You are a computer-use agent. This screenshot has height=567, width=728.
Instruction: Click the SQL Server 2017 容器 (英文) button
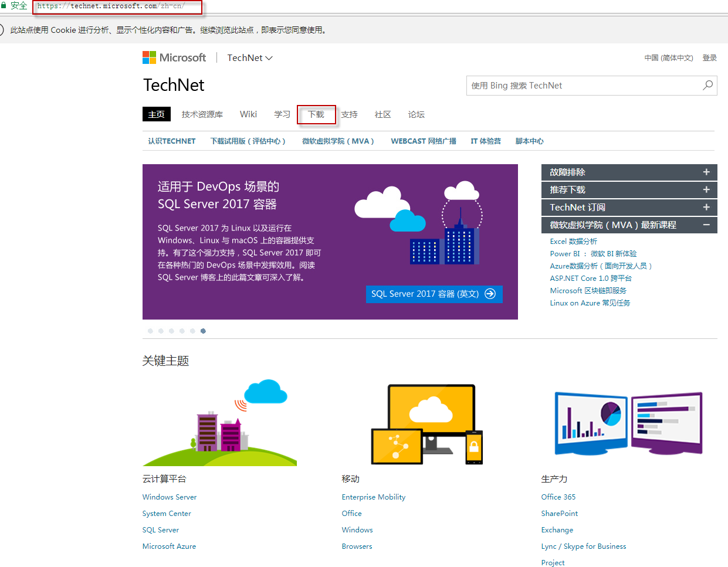pos(434,294)
